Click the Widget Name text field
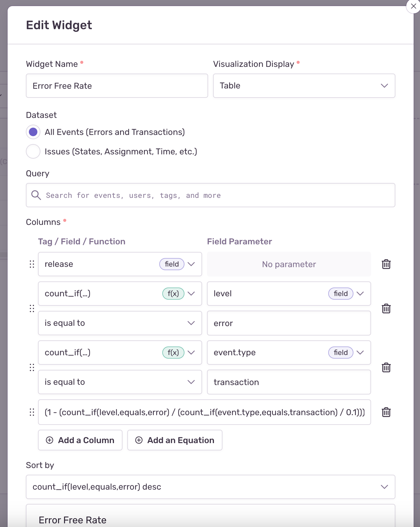The image size is (420, 527). [x=117, y=86]
